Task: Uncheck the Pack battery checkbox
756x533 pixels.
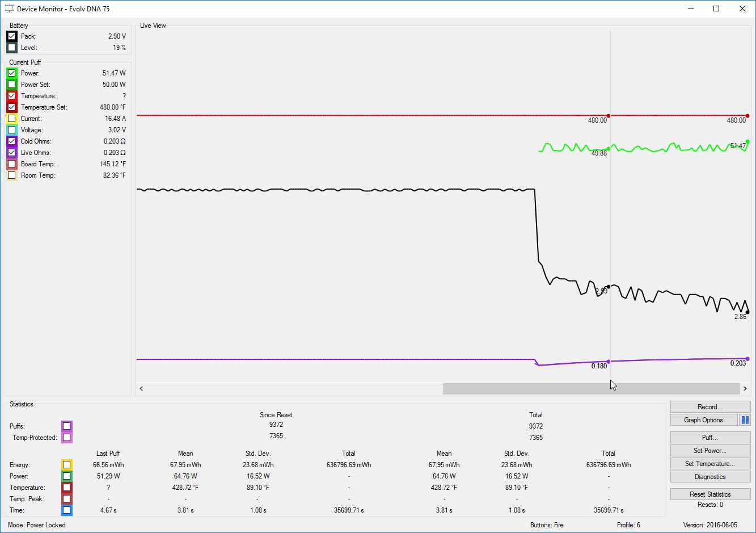Action: tap(11, 36)
